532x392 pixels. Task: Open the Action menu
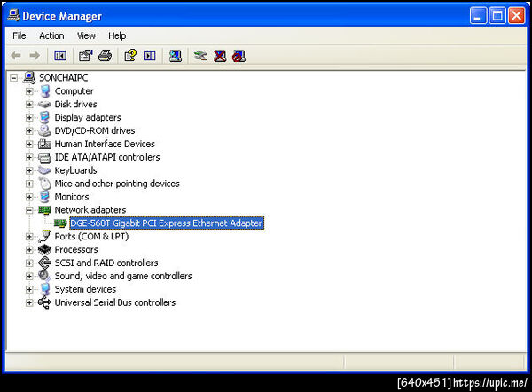pos(51,35)
